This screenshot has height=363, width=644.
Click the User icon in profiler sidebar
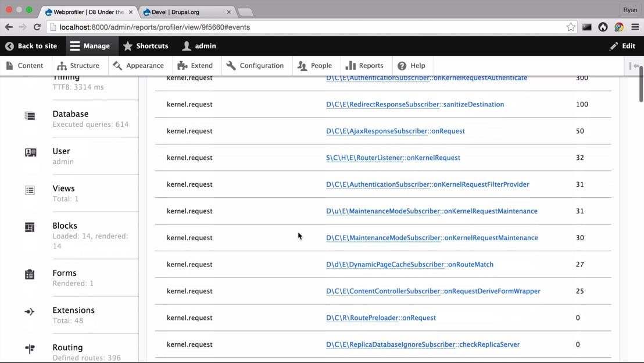pos(30,152)
